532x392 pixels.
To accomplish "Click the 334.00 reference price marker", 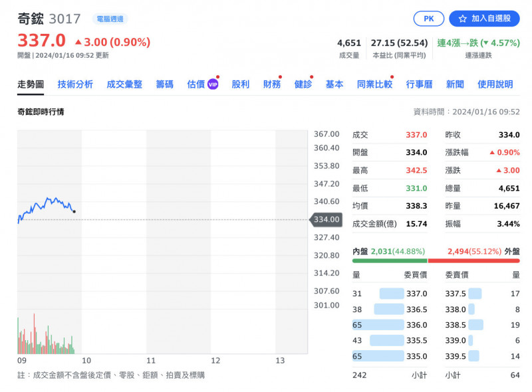I will tap(326, 220).
